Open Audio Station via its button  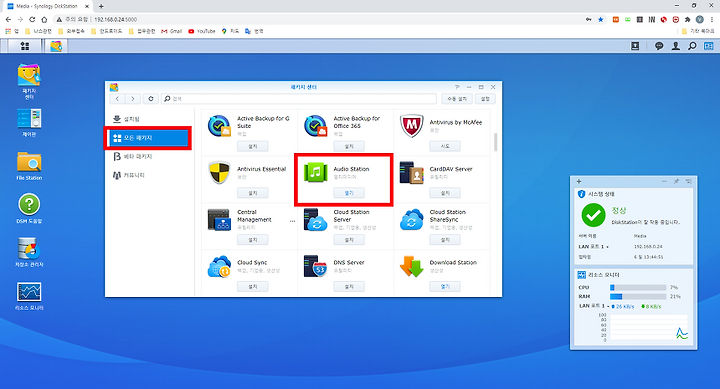point(349,193)
